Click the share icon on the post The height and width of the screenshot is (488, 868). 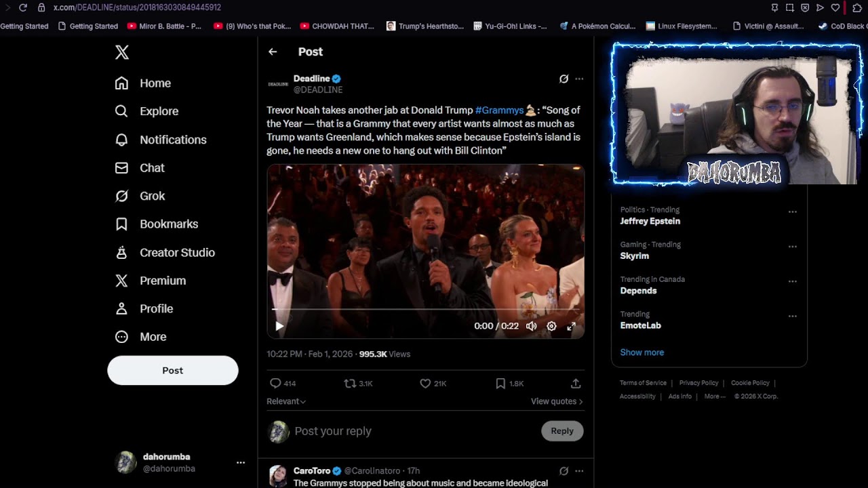tap(576, 384)
